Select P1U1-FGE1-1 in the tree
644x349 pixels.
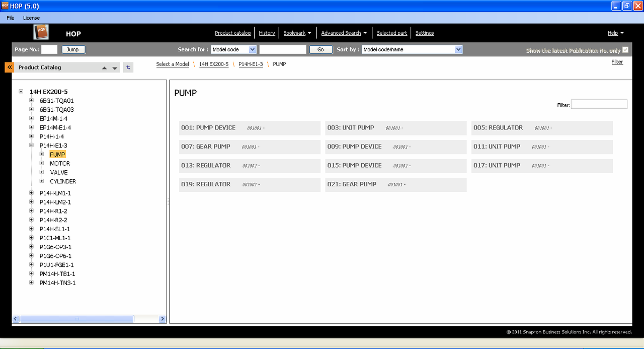pos(57,265)
